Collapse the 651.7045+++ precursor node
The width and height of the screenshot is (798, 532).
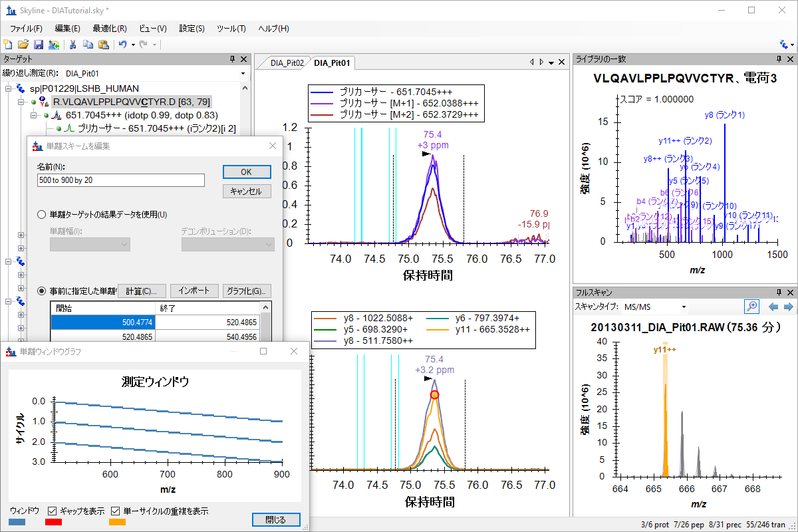33,115
